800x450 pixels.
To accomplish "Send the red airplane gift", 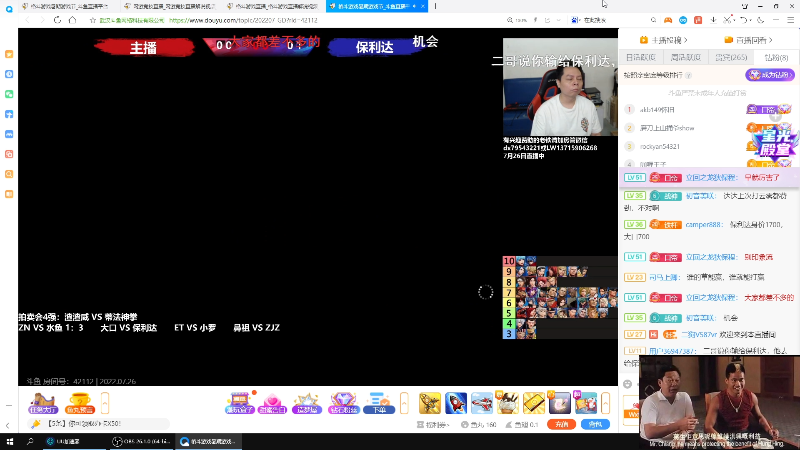I will pyautogui.click(x=482, y=403).
